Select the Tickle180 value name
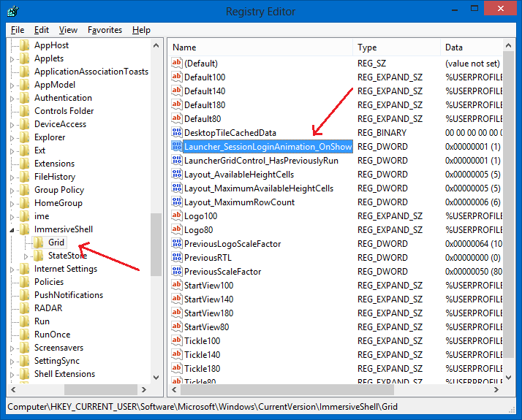This screenshot has width=522, height=420. pyautogui.click(x=202, y=368)
